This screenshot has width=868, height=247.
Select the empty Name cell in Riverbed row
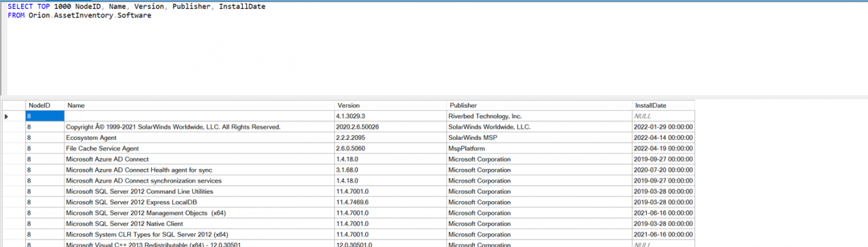point(199,116)
